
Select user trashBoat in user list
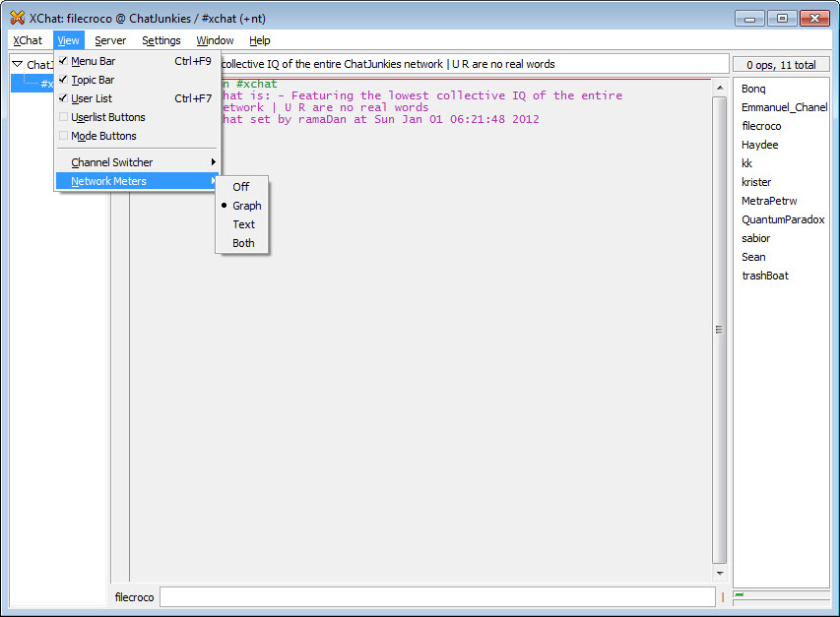point(765,277)
